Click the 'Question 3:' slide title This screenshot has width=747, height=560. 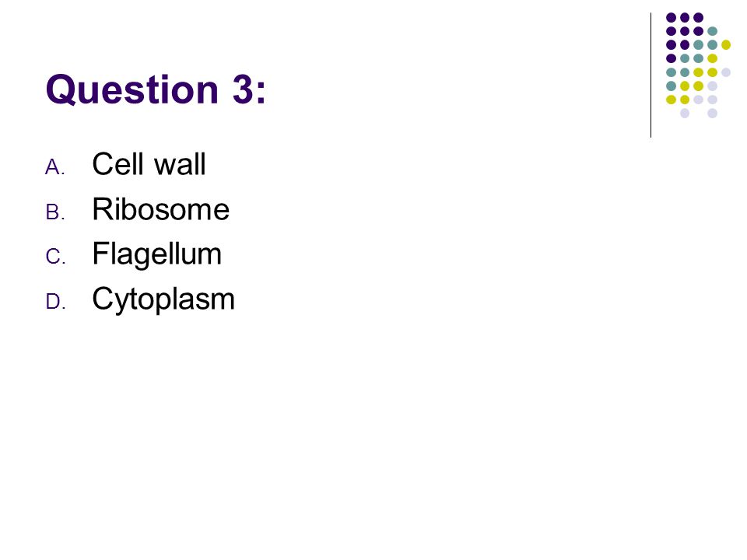tap(156, 89)
